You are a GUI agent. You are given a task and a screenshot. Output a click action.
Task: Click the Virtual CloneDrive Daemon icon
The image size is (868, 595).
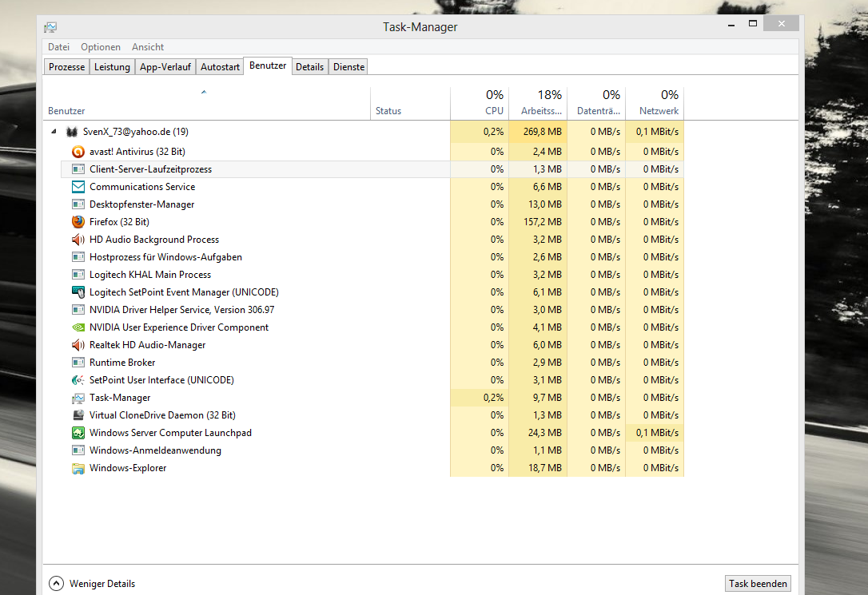(78, 415)
